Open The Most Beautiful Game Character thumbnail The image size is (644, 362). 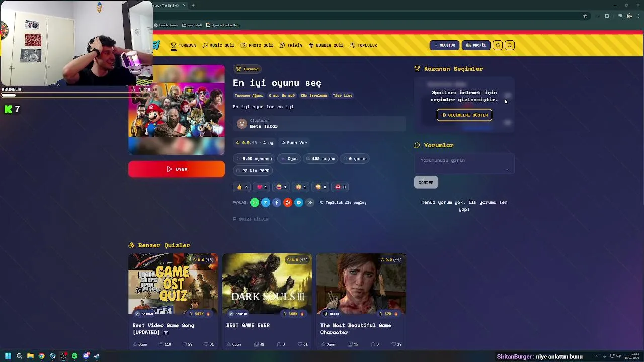(361, 284)
